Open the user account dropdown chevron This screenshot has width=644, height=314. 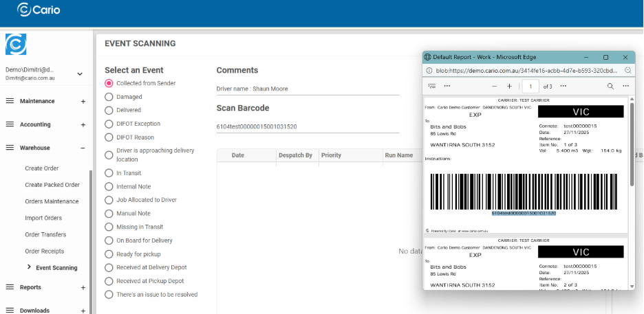(x=80, y=74)
